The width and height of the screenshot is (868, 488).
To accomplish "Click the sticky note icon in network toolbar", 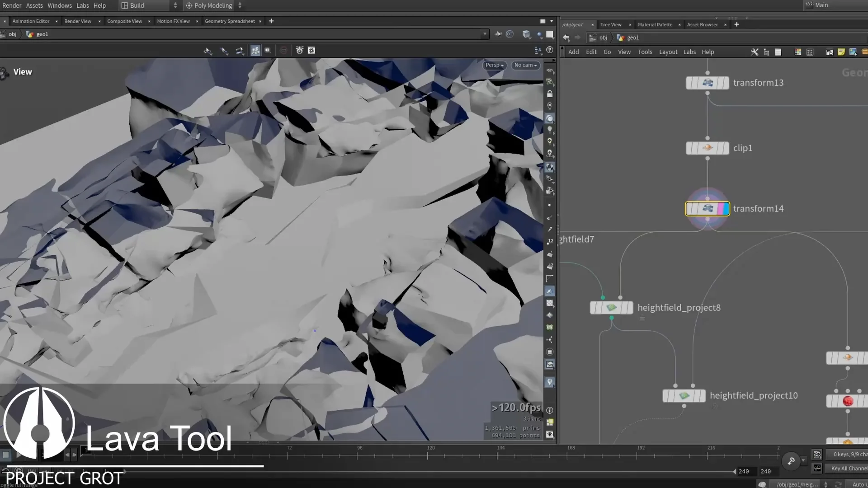I will (x=841, y=52).
